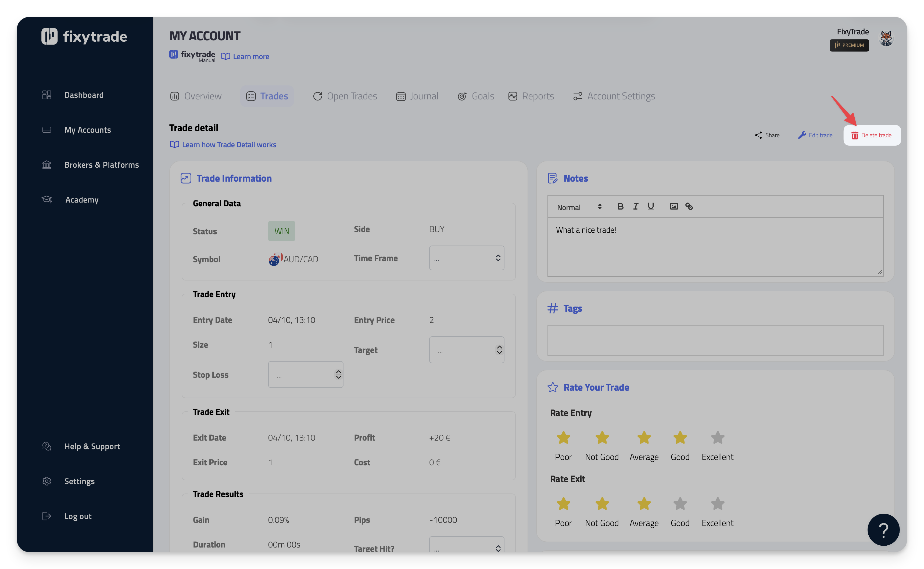Select Poor star under Rate Entry
The height and width of the screenshot is (569, 924).
click(563, 438)
